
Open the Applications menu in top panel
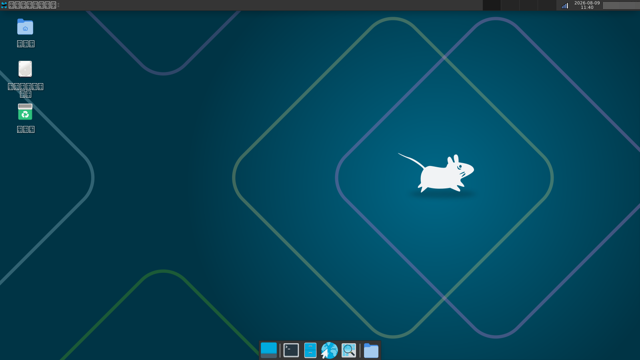click(29, 5)
